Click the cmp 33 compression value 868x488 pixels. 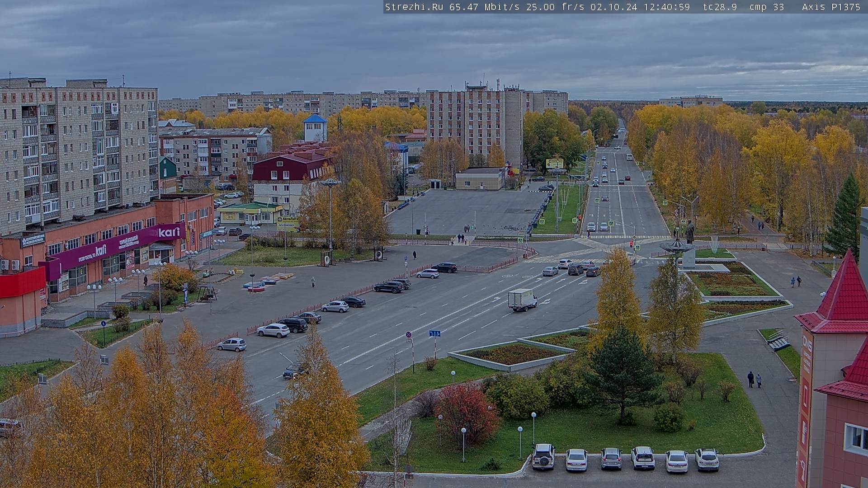[x=767, y=7]
